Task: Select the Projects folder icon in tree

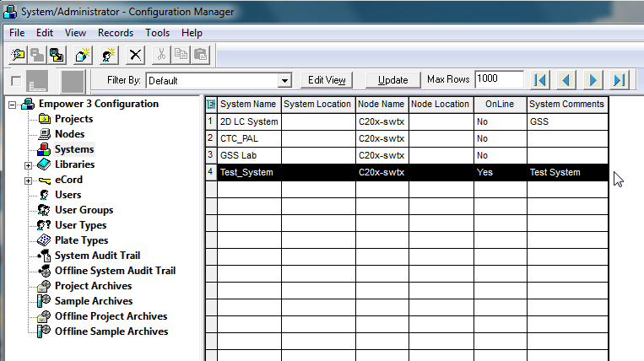Action: (x=45, y=119)
